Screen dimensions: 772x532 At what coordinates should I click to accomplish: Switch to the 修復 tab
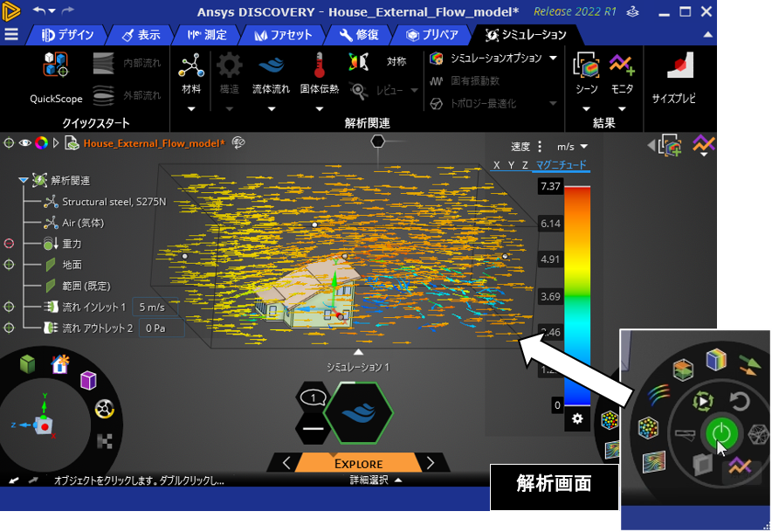[x=360, y=34]
